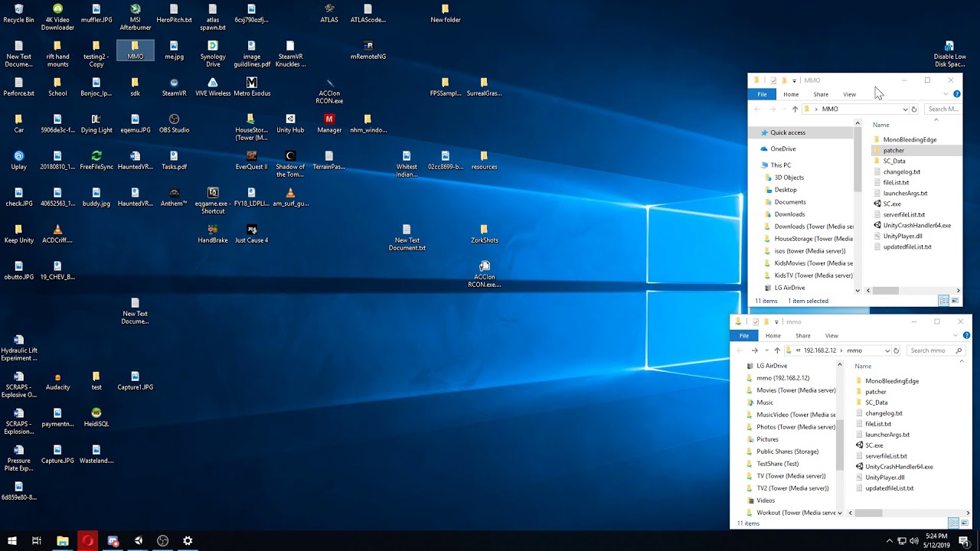Open MSI Afterburner desktop shortcut
980x551 pixels.
point(135,17)
